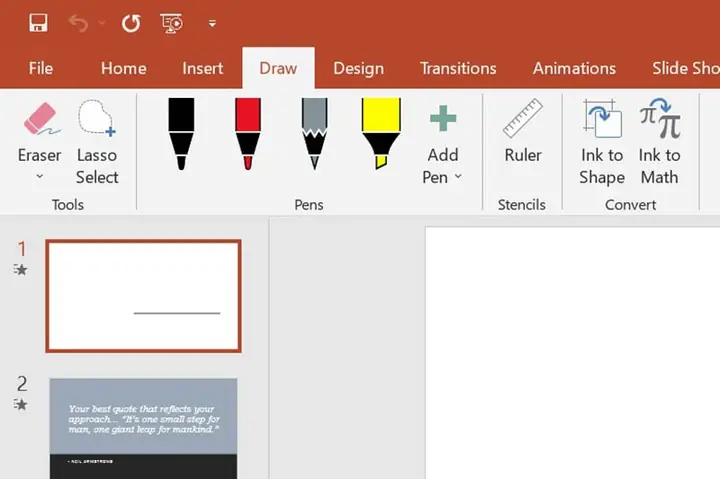This screenshot has height=479, width=720.
Task: Choose the black pen
Action: pyautogui.click(x=181, y=134)
